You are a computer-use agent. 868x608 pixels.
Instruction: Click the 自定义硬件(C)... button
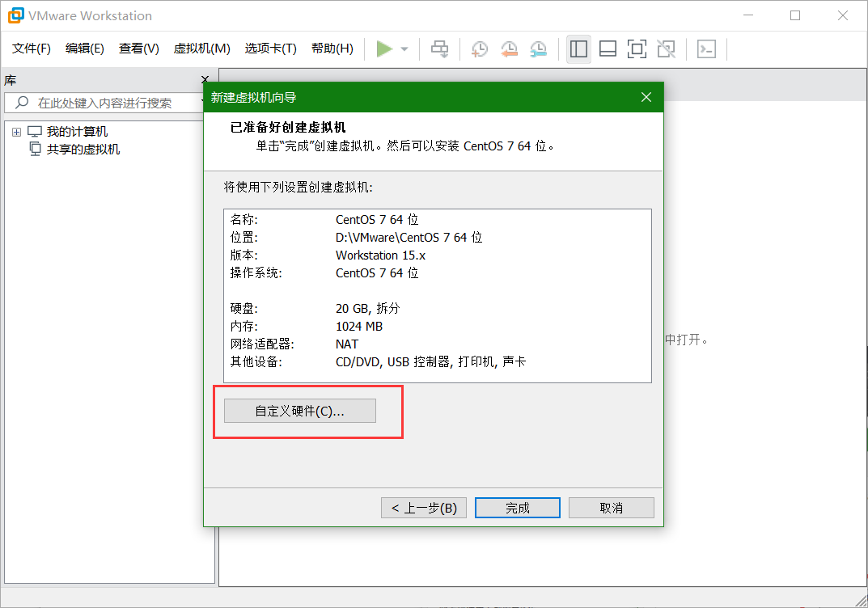300,411
